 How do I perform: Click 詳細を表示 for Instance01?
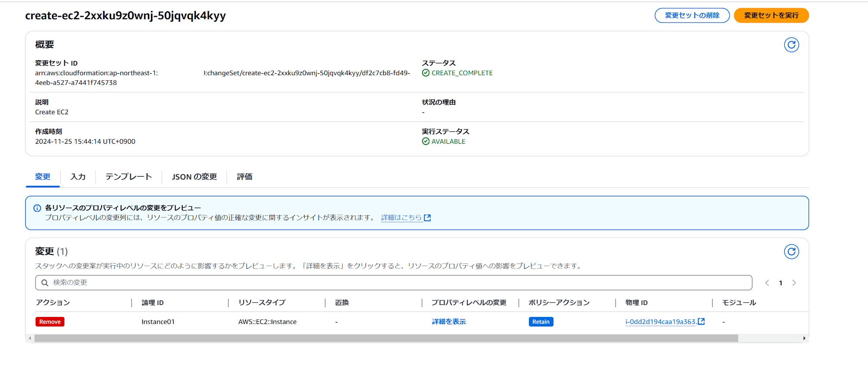click(449, 322)
